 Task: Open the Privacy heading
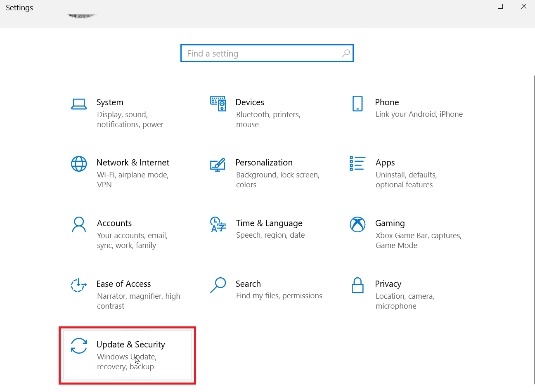(388, 284)
